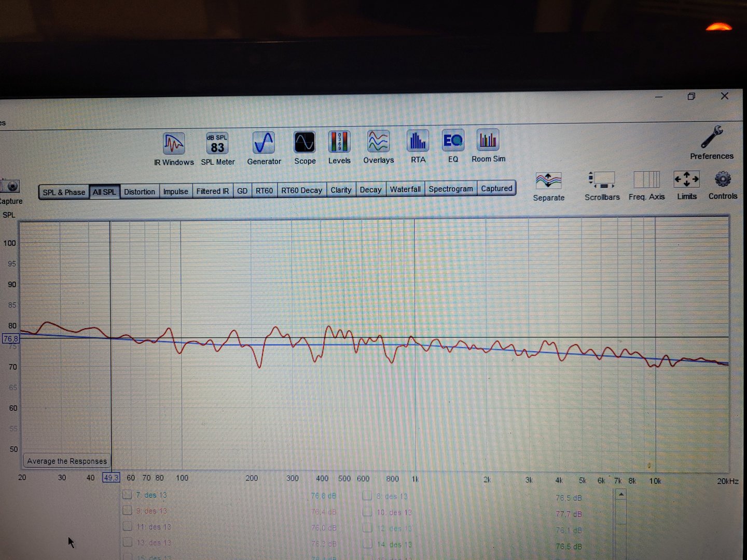This screenshot has width=747, height=560.
Task: Enable the '10: des 13' trace checkbox
Action: pyautogui.click(x=367, y=512)
